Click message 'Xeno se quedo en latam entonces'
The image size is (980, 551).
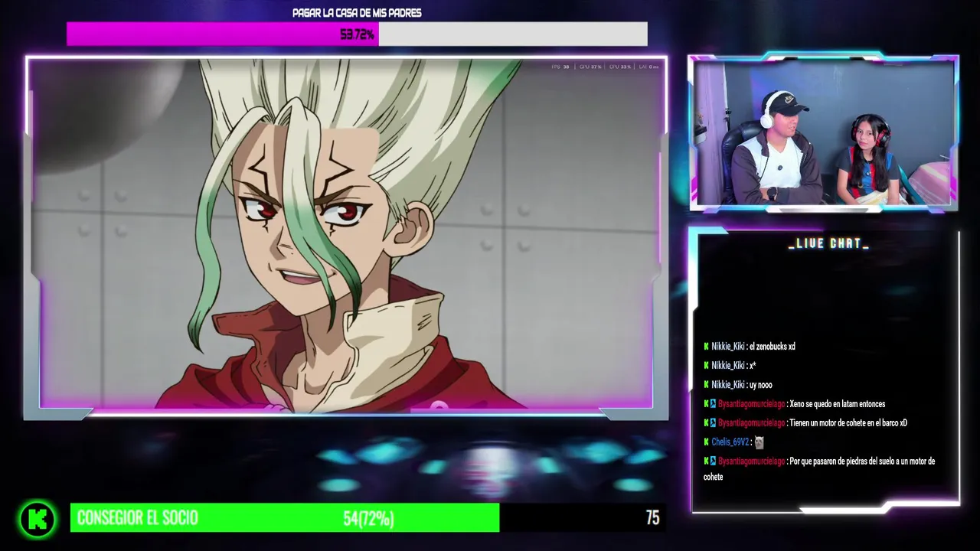point(838,404)
